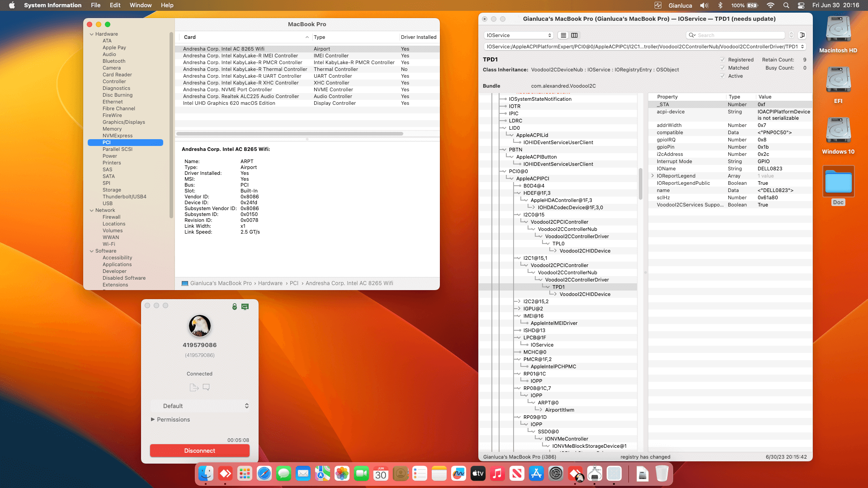Open AnyDesk from the Dock
Image resolution: width=868 pixels, height=488 pixels.
pyautogui.click(x=225, y=474)
